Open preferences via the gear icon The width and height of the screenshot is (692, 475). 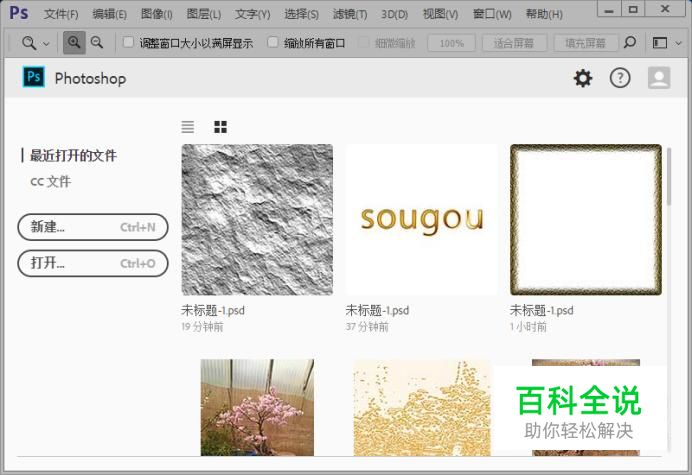click(583, 79)
